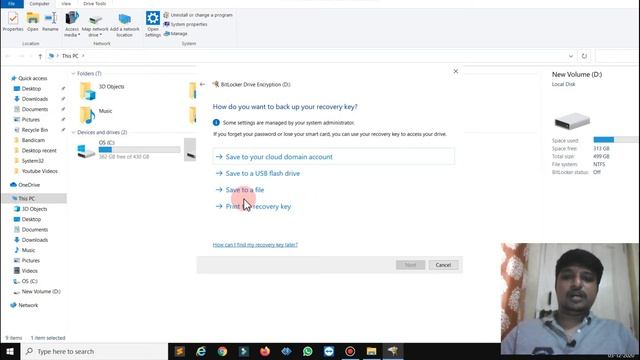Image resolution: width=640 pixels, height=360 pixels.
Task: Select the Music folder icon
Action: [87, 115]
